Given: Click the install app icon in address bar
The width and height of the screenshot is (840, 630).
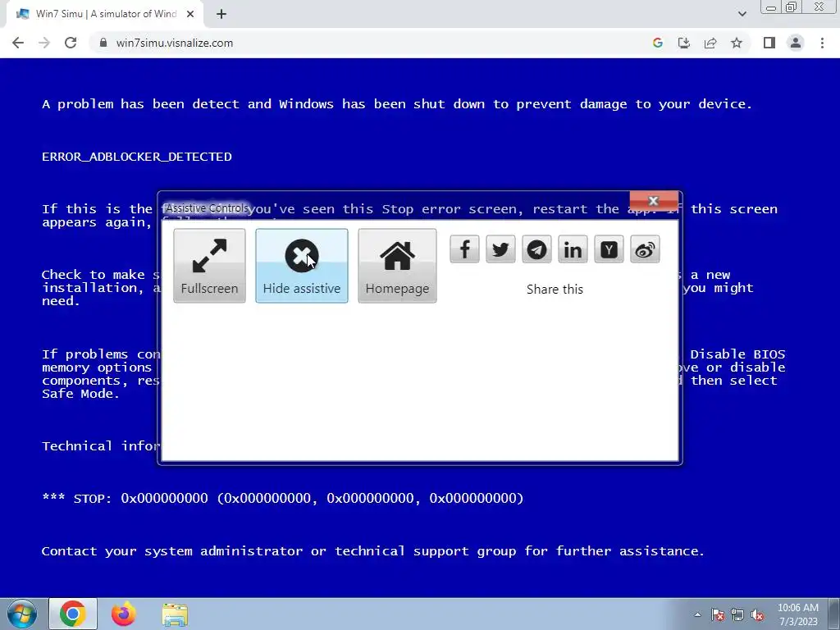Looking at the screenshot, I should 684,43.
